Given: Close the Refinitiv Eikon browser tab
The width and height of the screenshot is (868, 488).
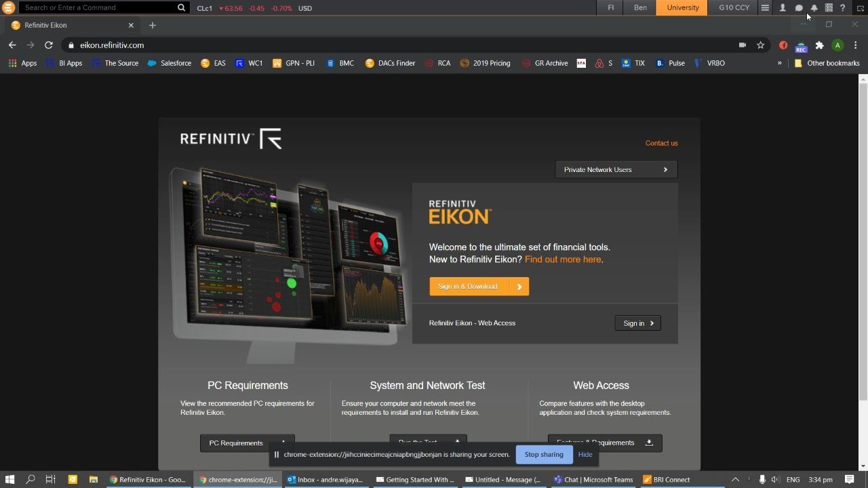Looking at the screenshot, I should pyautogui.click(x=132, y=25).
